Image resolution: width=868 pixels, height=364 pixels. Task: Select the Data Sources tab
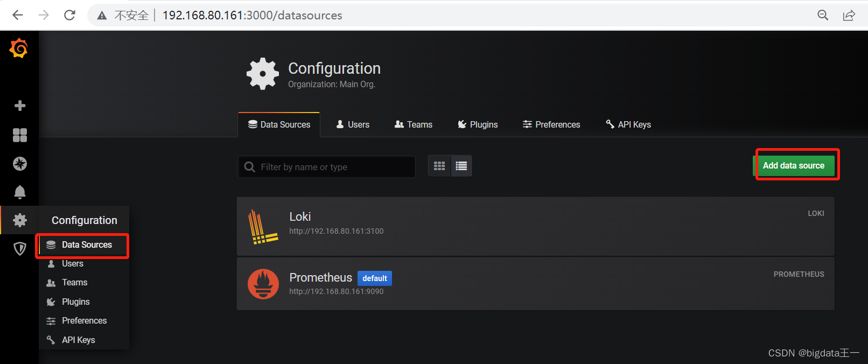coord(279,124)
